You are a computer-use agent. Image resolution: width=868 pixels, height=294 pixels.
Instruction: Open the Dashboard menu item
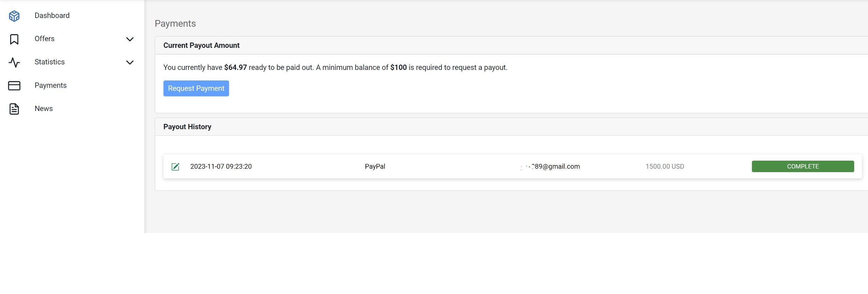[52, 16]
